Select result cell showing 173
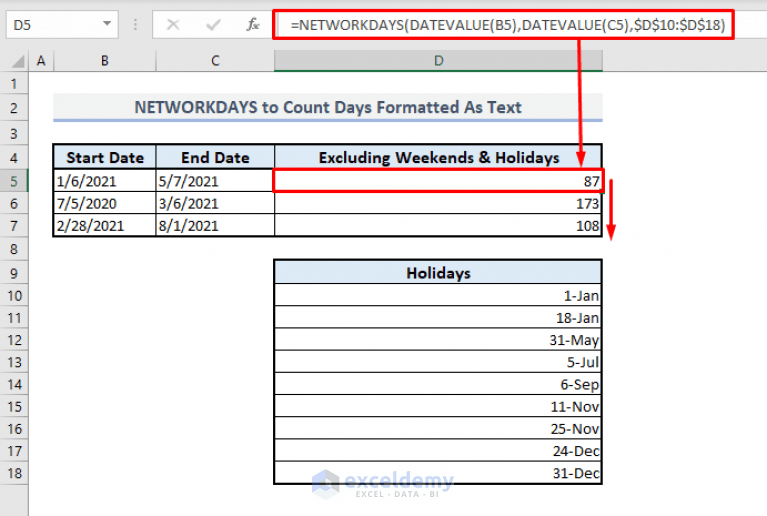Viewport: 767px width, 516px height. [438, 203]
